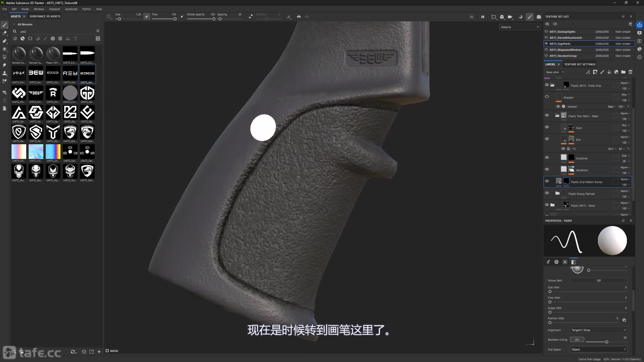Switch to Texture Set Settings tab
644x362 pixels.
(580, 64)
